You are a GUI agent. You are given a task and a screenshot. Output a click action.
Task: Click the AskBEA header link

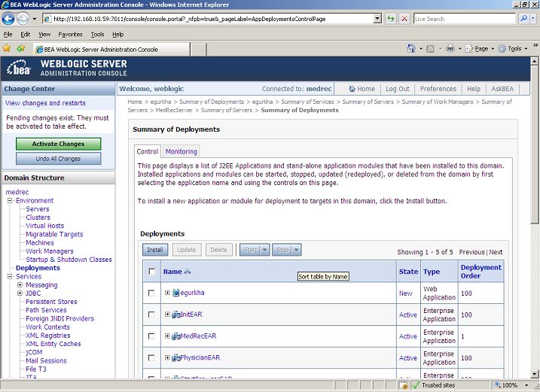(502, 89)
